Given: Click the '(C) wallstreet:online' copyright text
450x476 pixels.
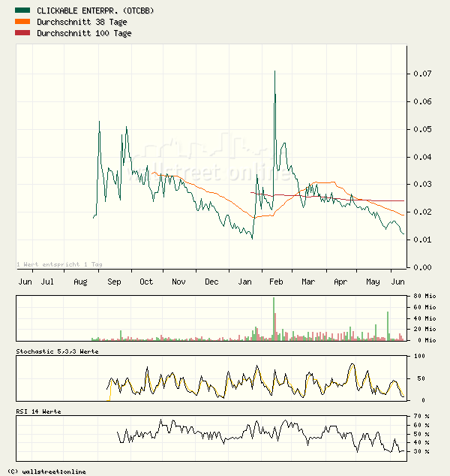Looking at the screenshot, I should (x=46, y=471).
